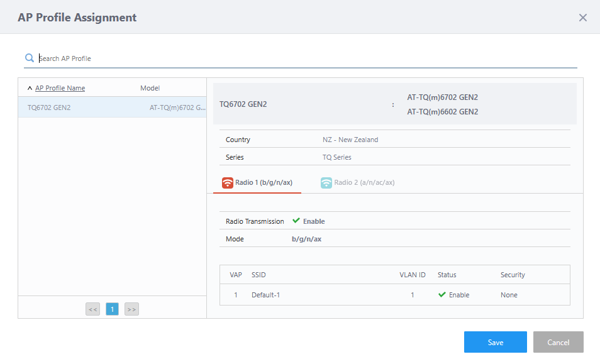The image size is (600, 364).
Task: Click the VAP column header
Action: click(x=236, y=275)
